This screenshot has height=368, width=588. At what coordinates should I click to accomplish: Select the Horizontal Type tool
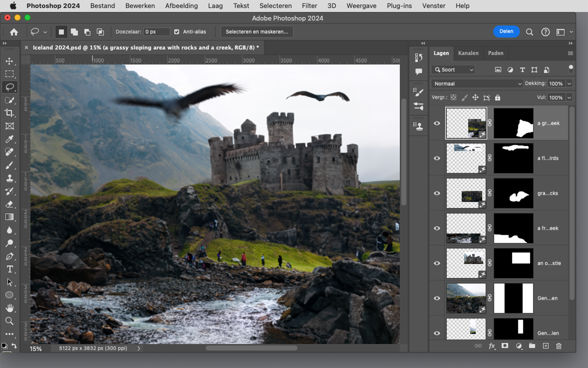pyautogui.click(x=9, y=269)
